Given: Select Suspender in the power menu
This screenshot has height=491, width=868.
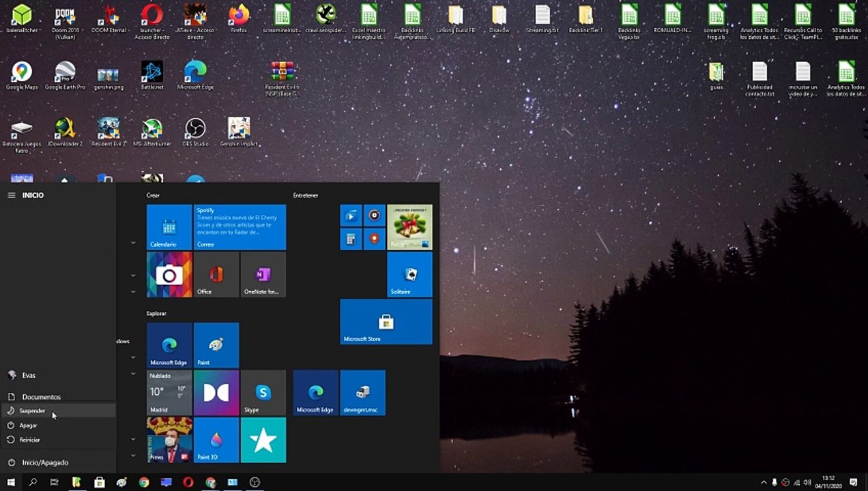Looking at the screenshot, I should pos(58,411).
